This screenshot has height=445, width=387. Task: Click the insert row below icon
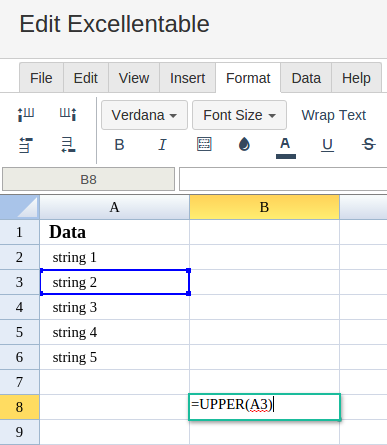[x=68, y=145]
